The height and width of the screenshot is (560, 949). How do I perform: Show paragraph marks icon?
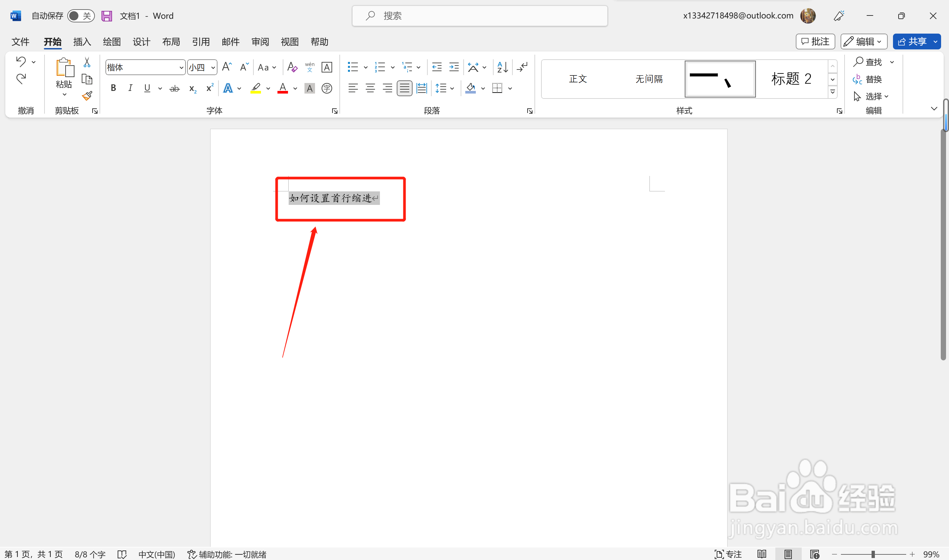522,67
